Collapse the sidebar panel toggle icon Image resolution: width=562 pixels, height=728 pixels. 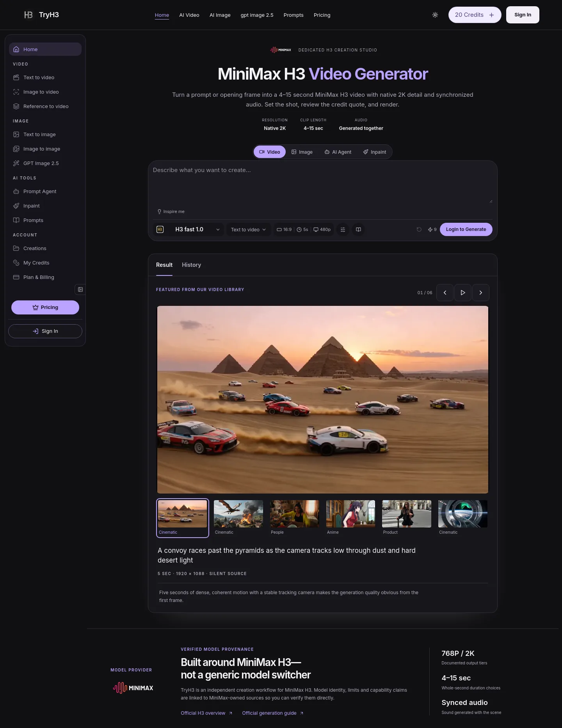(x=80, y=289)
